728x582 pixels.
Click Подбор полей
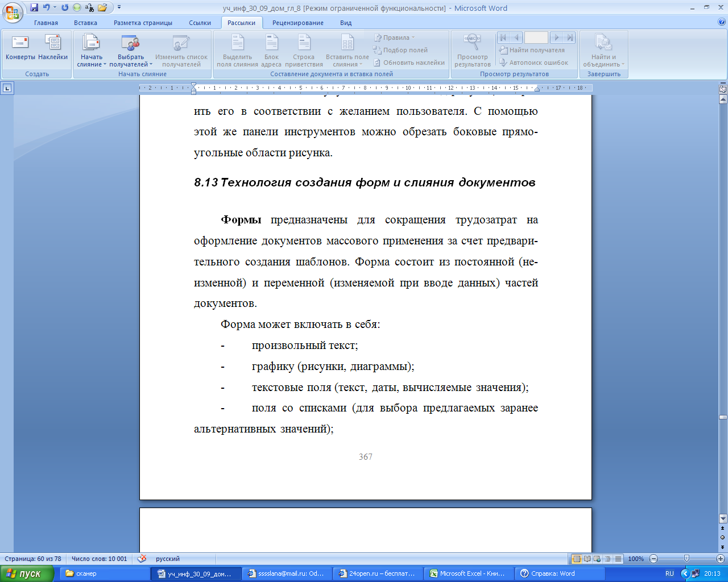pyautogui.click(x=400, y=50)
